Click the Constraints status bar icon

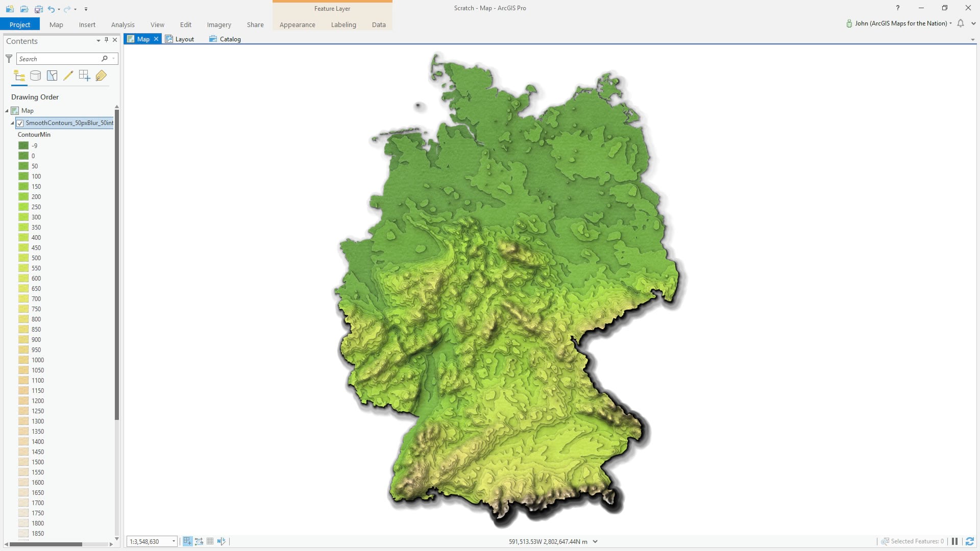click(199, 541)
